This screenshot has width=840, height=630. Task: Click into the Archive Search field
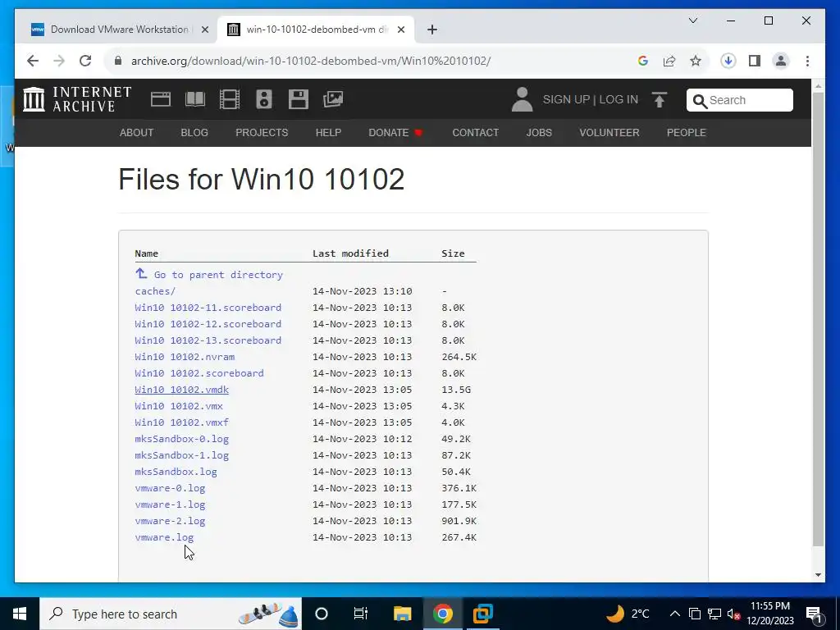pos(740,100)
